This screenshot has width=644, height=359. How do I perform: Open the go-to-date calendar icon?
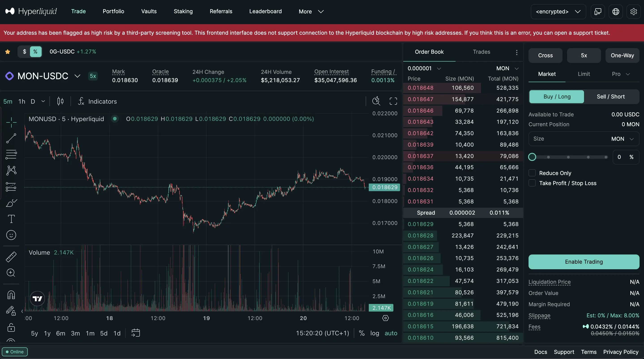click(136, 333)
